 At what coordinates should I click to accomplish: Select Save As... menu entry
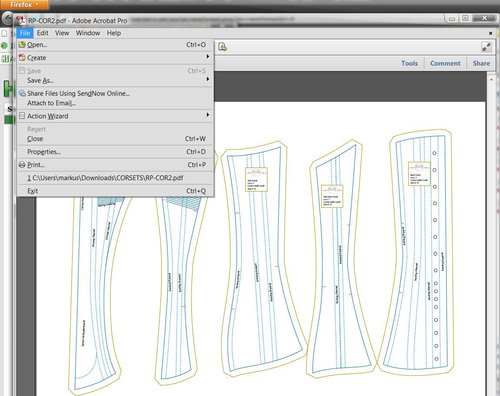pos(115,80)
